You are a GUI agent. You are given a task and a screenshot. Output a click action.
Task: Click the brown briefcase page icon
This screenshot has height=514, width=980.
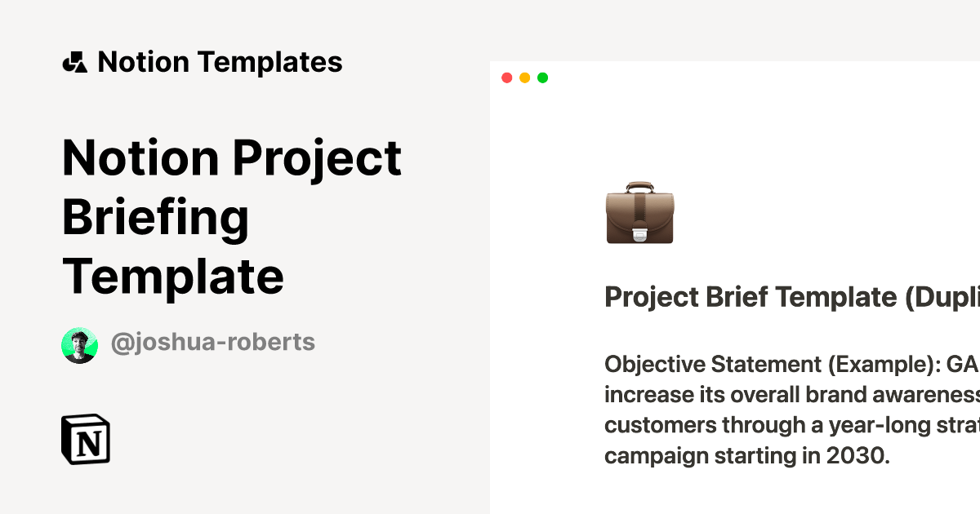639,213
